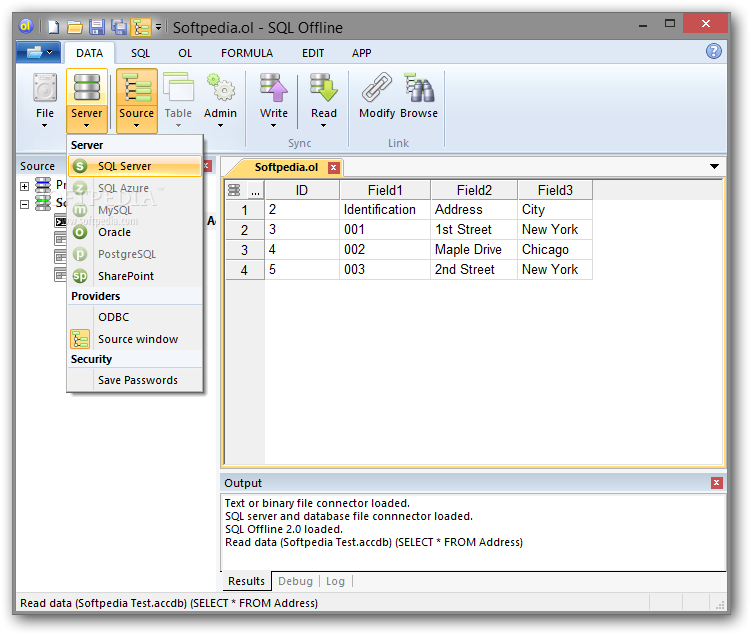
Task: Click the ID column header
Action: pyautogui.click(x=302, y=190)
